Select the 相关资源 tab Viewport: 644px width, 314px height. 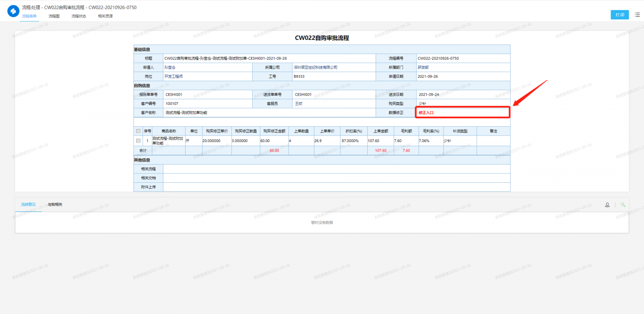tap(105, 16)
